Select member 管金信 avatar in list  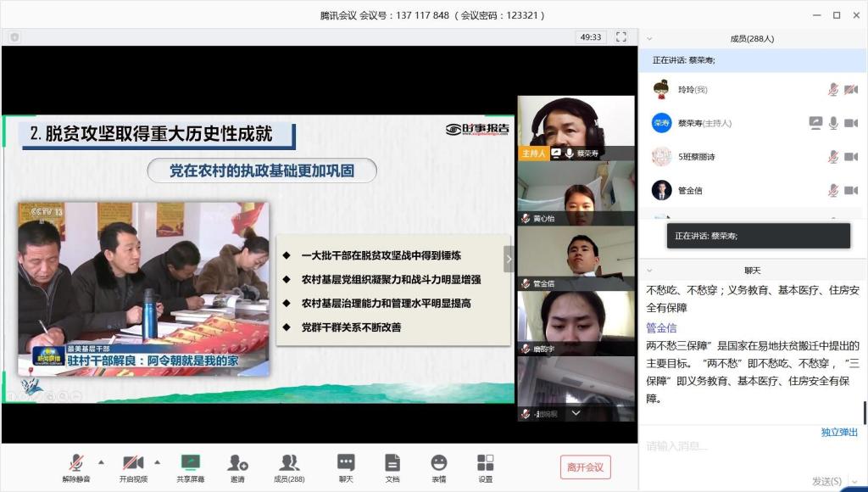click(x=661, y=191)
